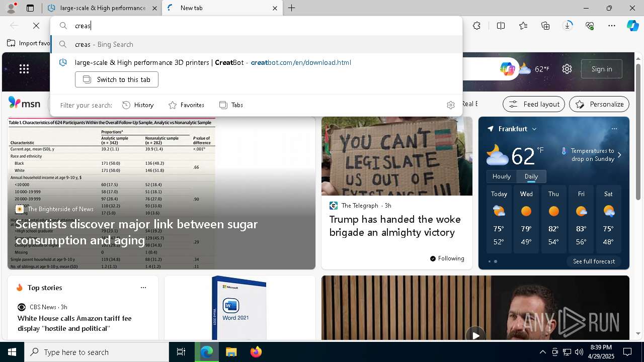Open a new browser tab with plus
Viewport: 644px width, 362px height.
click(291, 8)
